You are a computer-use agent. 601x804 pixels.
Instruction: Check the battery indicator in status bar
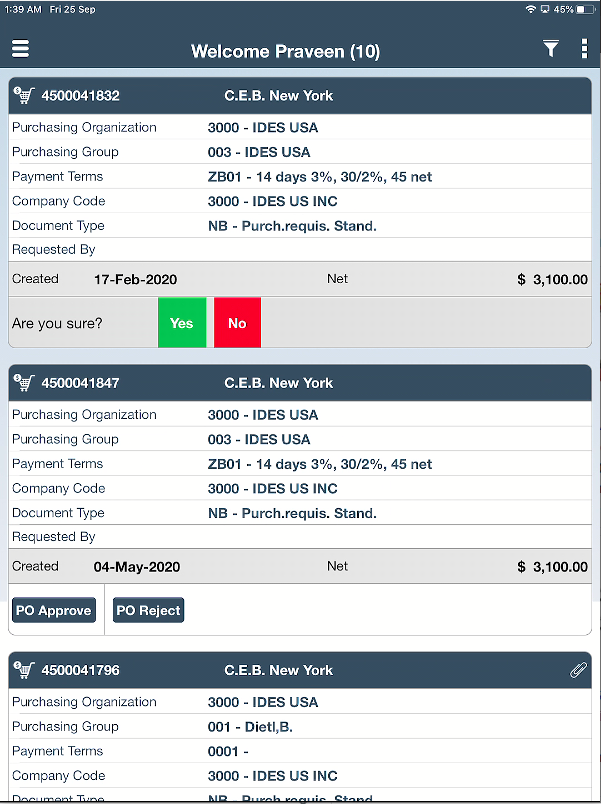pos(585,9)
